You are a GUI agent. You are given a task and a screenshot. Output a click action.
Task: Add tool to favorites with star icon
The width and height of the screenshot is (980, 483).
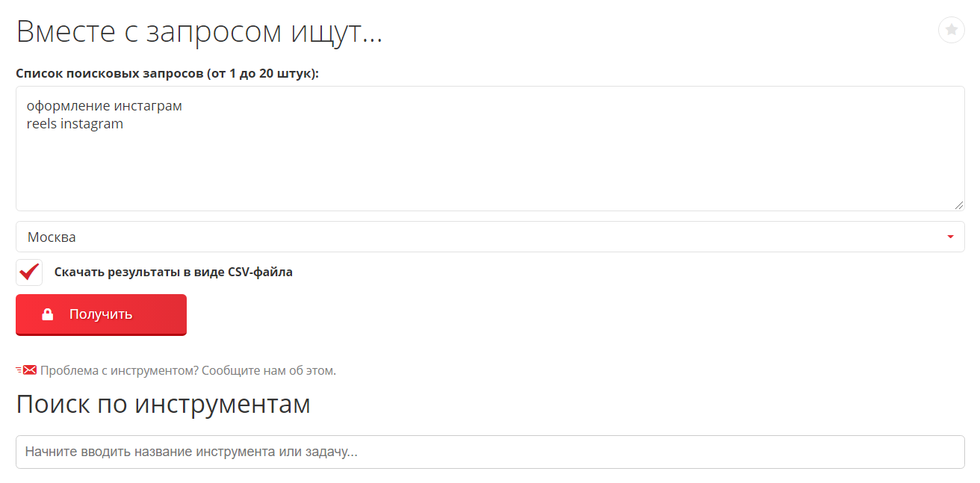pyautogui.click(x=951, y=30)
